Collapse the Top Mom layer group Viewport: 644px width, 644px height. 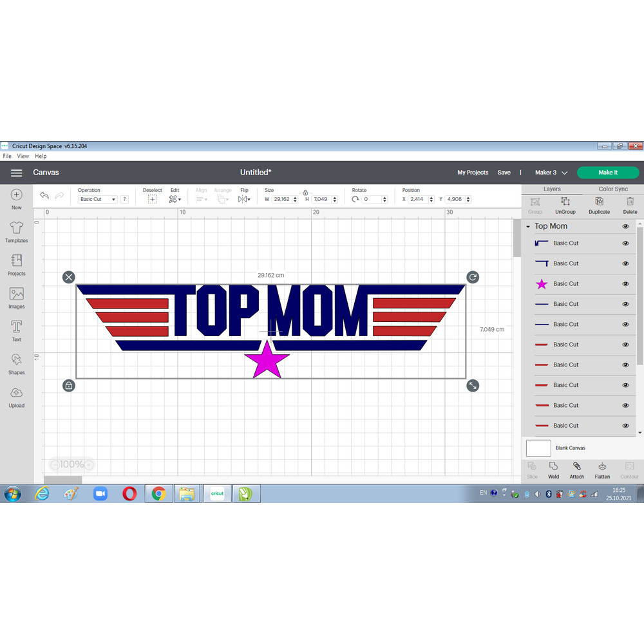click(528, 227)
